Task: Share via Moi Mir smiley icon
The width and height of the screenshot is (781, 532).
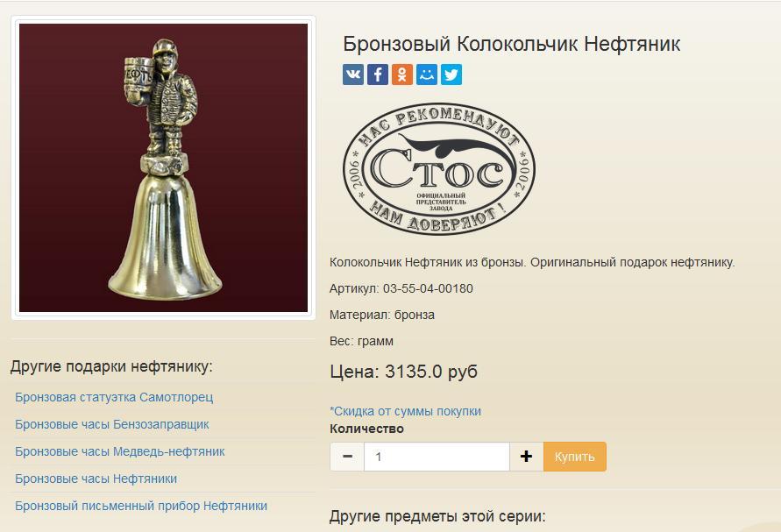Action: click(427, 74)
